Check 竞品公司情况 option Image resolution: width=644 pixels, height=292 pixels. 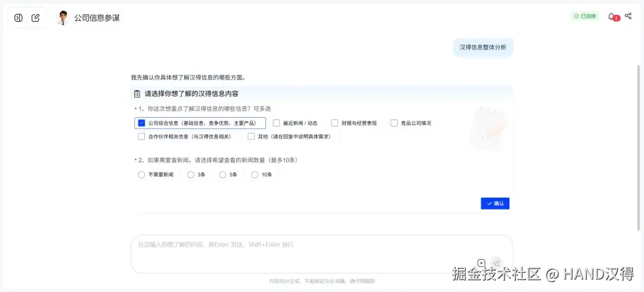click(x=394, y=123)
